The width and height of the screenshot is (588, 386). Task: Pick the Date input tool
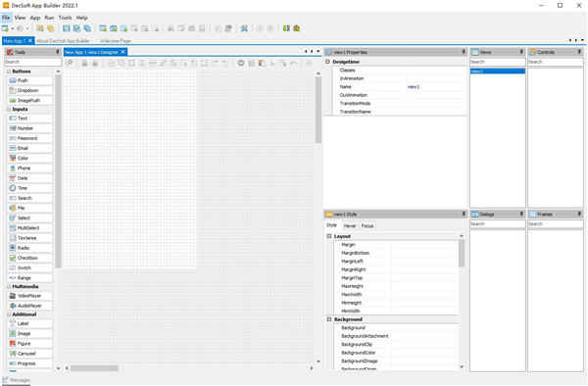tap(30, 178)
